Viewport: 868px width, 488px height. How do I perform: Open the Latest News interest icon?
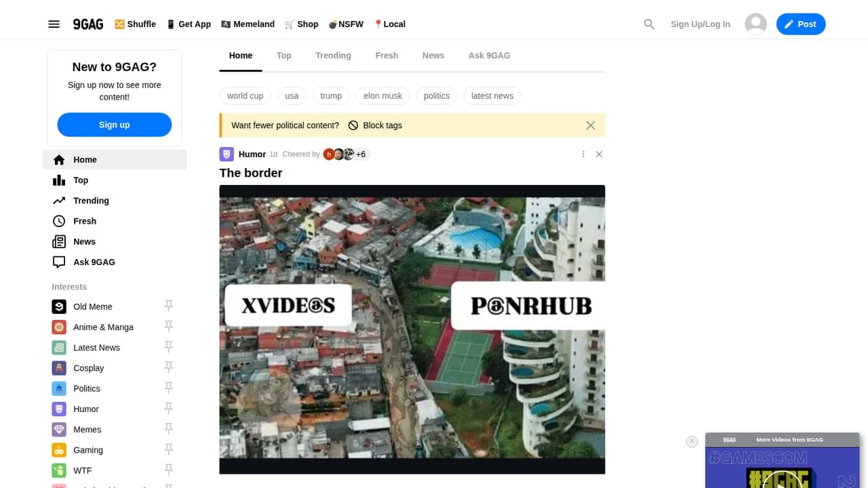tap(59, 348)
